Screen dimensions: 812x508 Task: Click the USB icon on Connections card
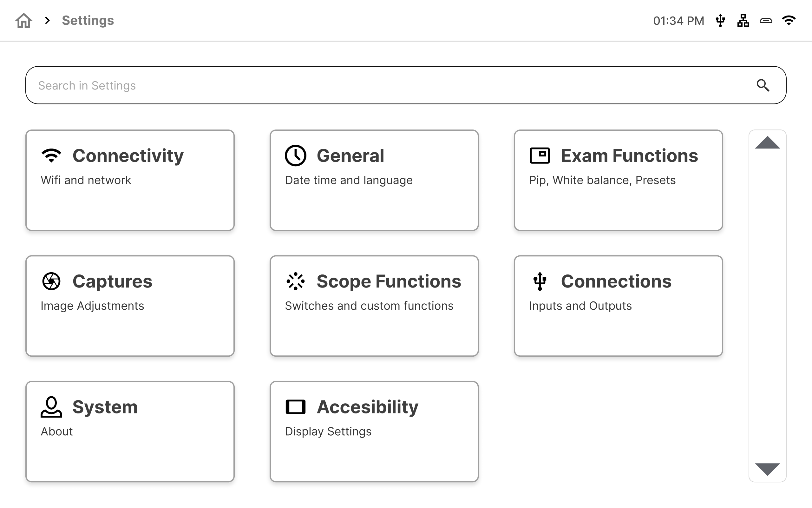click(x=540, y=281)
